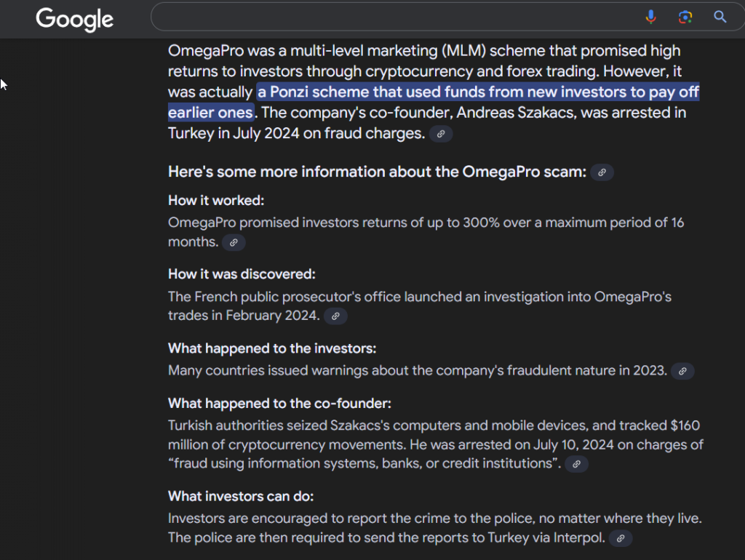Click the 'OmegaPro promised investors returns' sentence
The height and width of the screenshot is (560, 745).
click(x=426, y=232)
